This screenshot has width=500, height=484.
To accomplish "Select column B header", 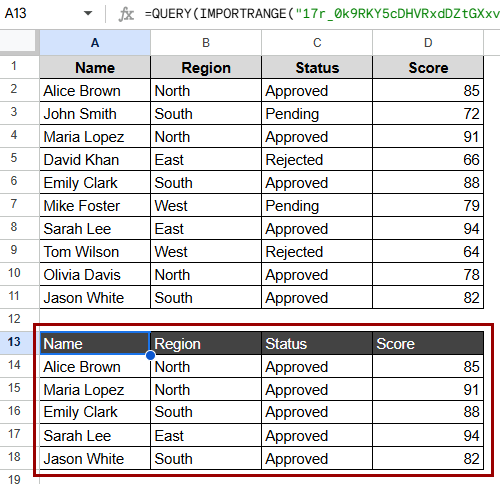I will coord(206,43).
